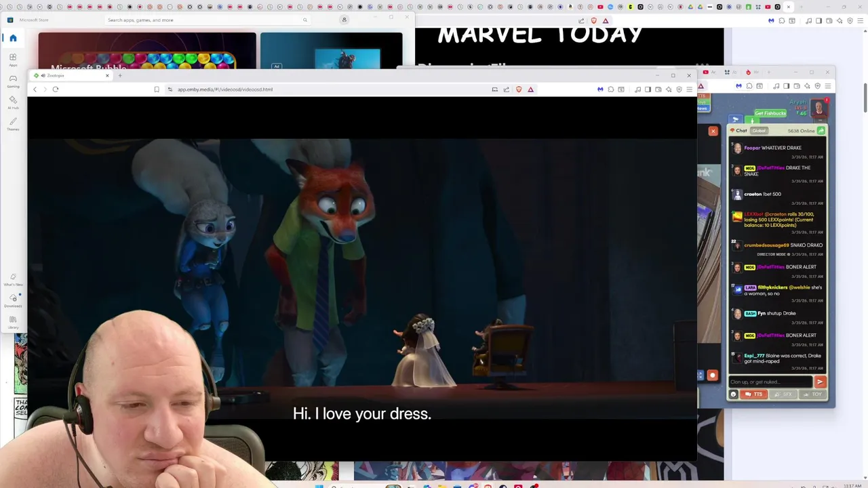Click the orange record button beside chat
This screenshot has height=488, width=868.
tap(712, 375)
